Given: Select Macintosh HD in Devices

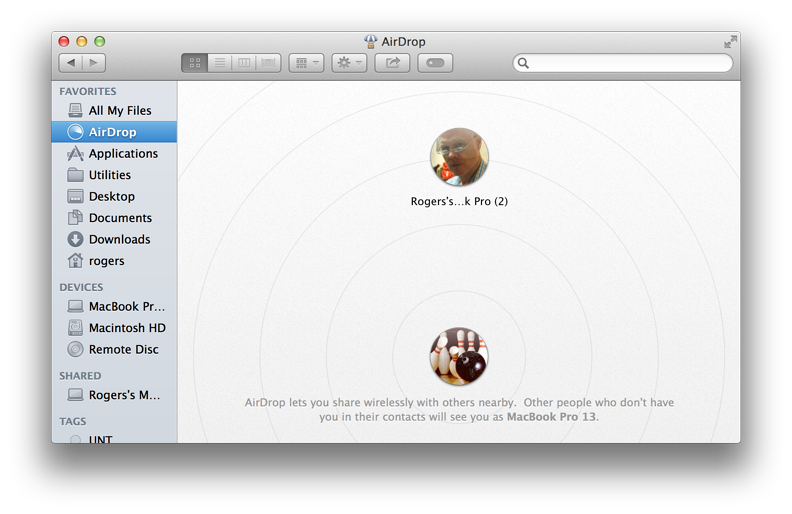Looking at the screenshot, I should (114, 328).
